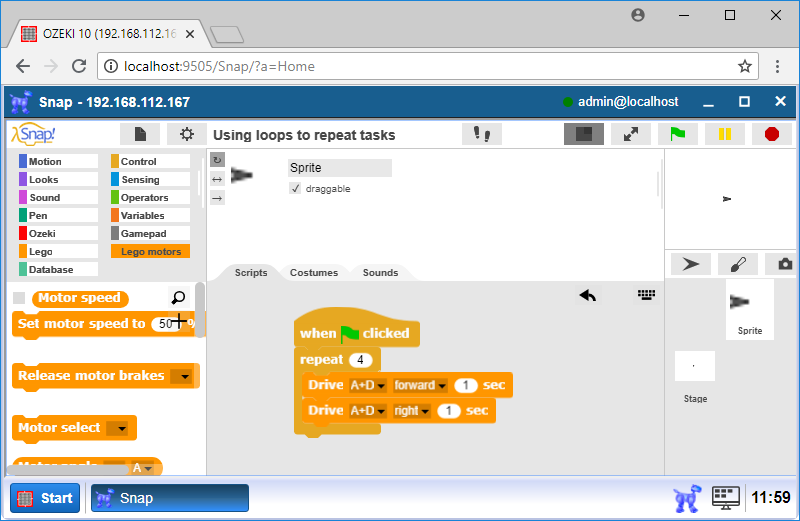This screenshot has width=800, height=521.
Task: Paint a new sprite with brush icon
Action: [738, 264]
